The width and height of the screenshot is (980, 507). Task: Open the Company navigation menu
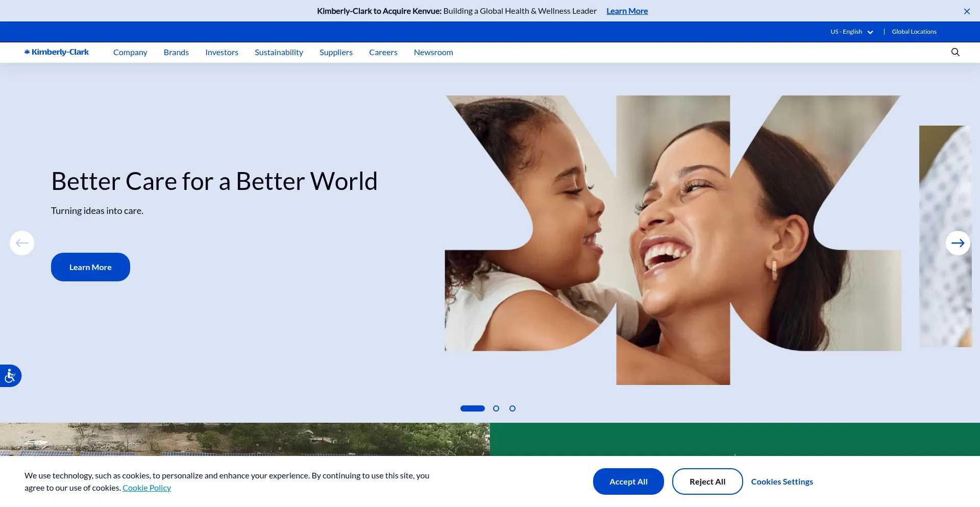pyautogui.click(x=130, y=52)
